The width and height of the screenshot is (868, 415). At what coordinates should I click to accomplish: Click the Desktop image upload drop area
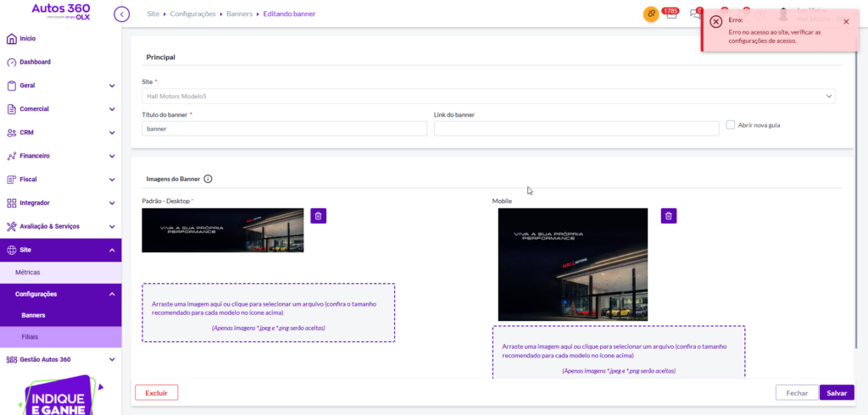[268, 313]
